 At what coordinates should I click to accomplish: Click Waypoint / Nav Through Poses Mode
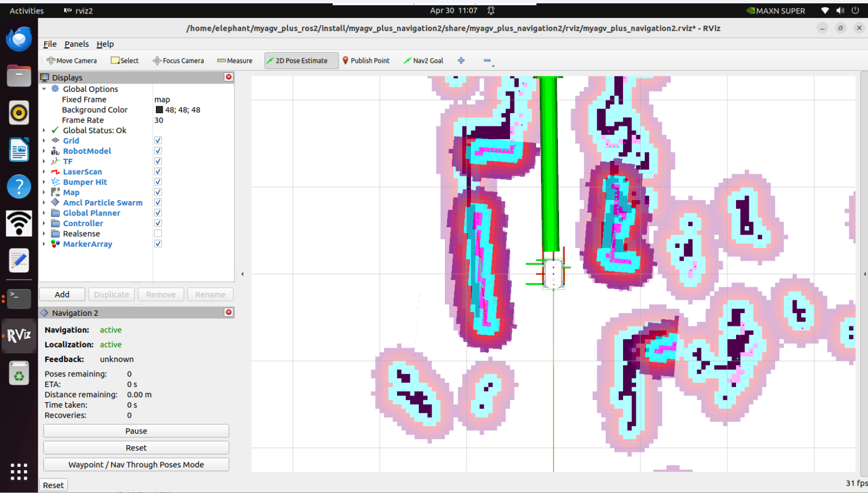point(136,465)
